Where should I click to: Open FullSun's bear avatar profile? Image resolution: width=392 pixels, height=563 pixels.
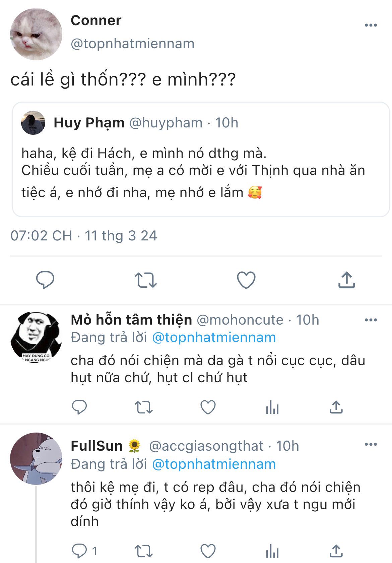36,458
